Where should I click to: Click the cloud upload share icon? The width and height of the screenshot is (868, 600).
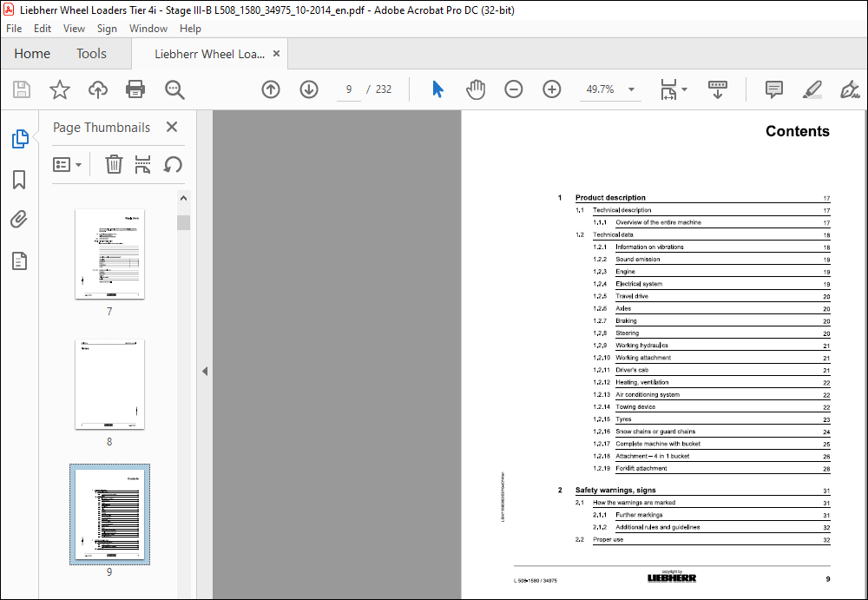coord(98,89)
